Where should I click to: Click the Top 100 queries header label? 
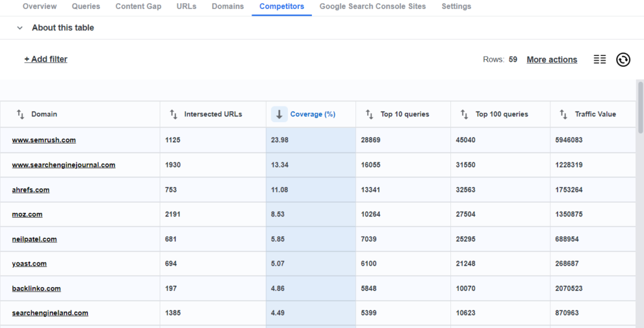click(502, 115)
